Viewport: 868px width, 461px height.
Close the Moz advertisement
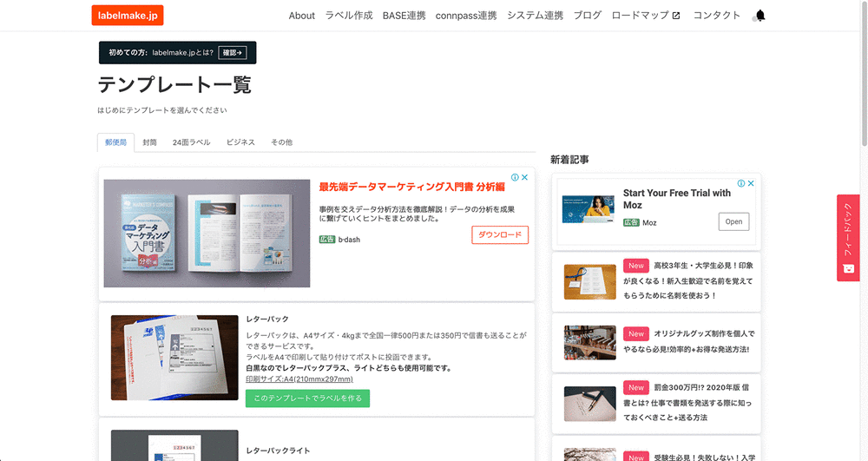(x=751, y=183)
